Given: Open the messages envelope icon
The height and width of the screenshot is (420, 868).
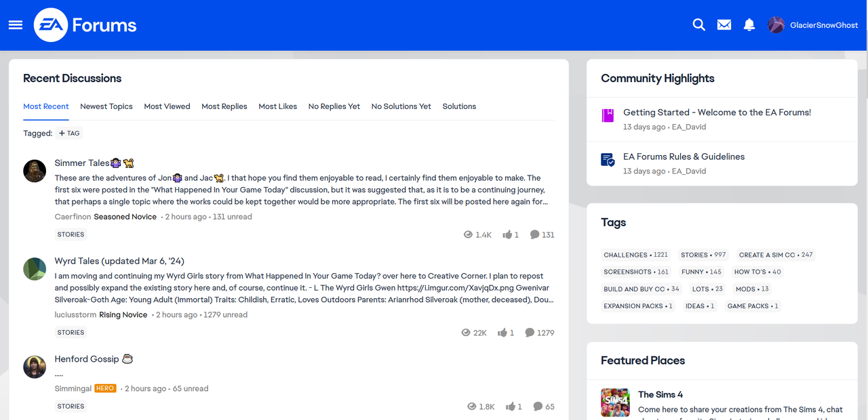Looking at the screenshot, I should pyautogui.click(x=724, y=25).
